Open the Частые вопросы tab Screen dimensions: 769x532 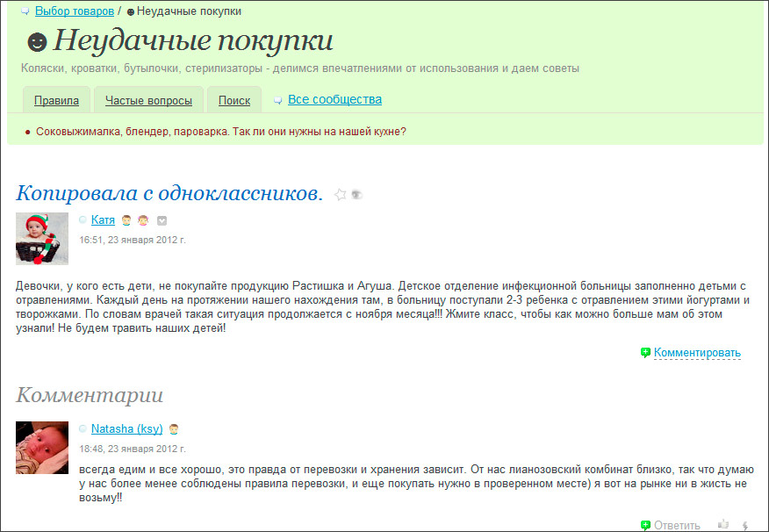coord(148,100)
